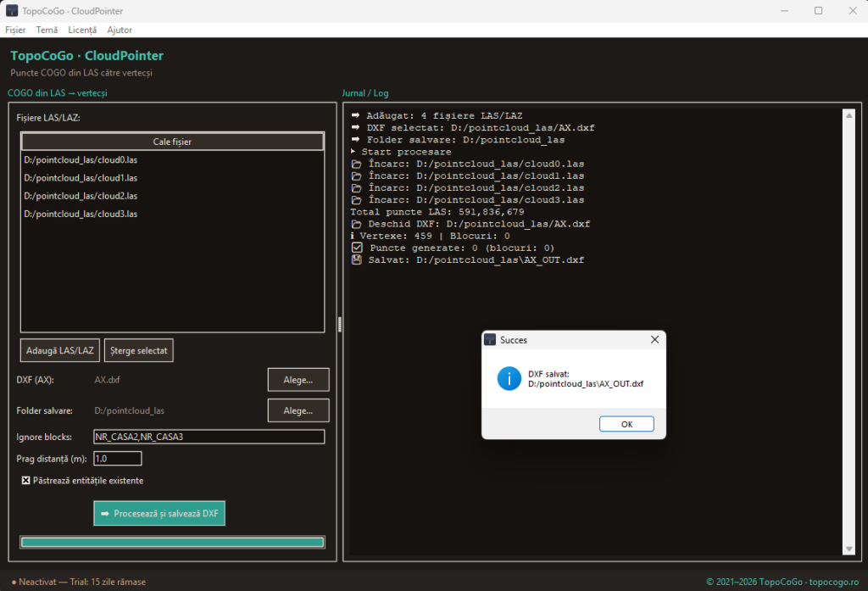The width and height of the screenshot is (868, 591).
Task: Click floppy save icon before 'Salvat:' line
Action: [x=357, y=259]
